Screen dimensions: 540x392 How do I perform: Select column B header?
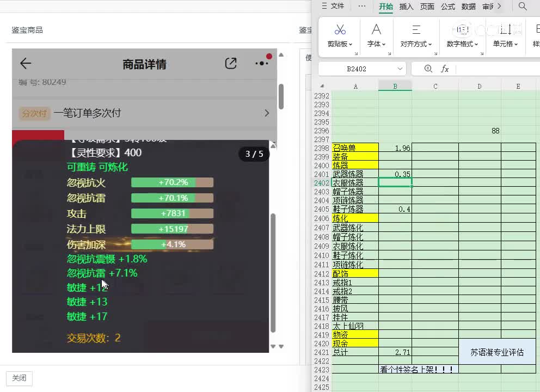coord(395,87)
